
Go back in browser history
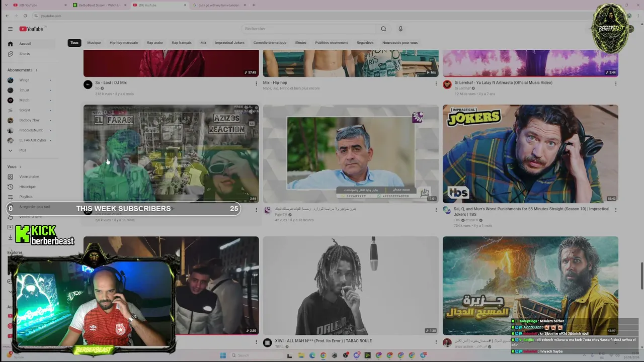pyautogui.click(x=7, y=16)
